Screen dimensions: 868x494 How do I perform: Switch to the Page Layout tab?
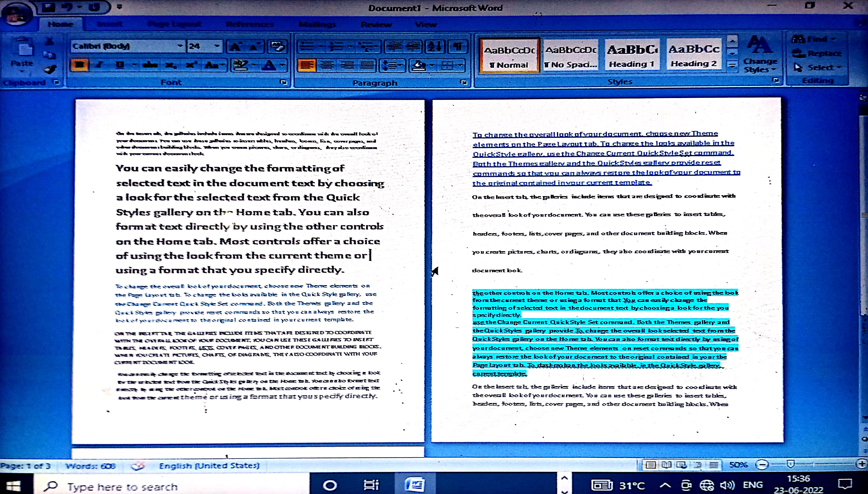point(174,24)
